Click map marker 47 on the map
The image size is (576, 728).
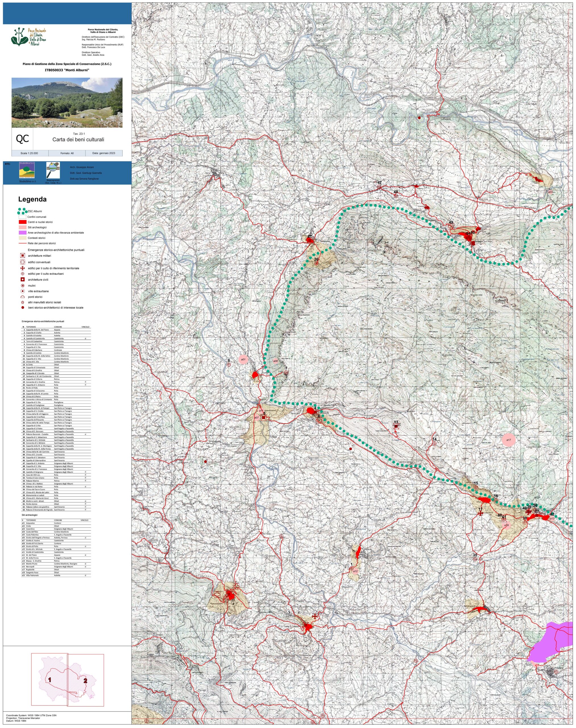click(379, 186)
